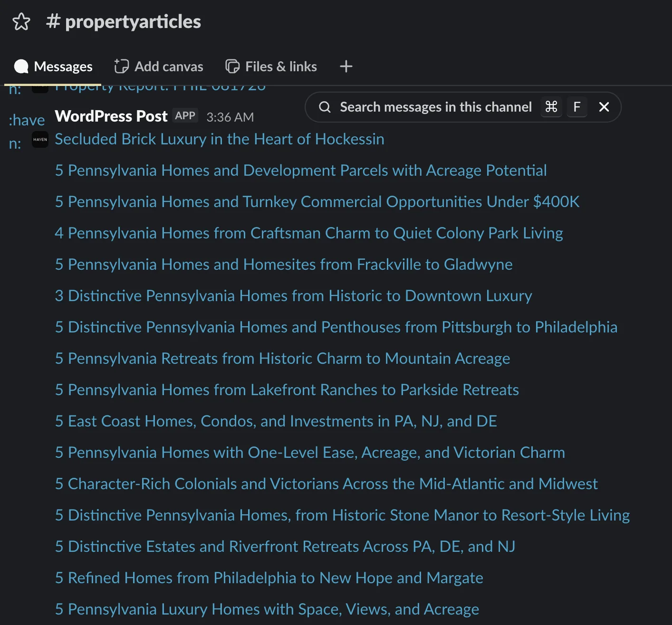Open the # propertyarticles channel name header
The width and height of the screenshot is (672, 625).
pyautogui.click(x=124, y=22)
